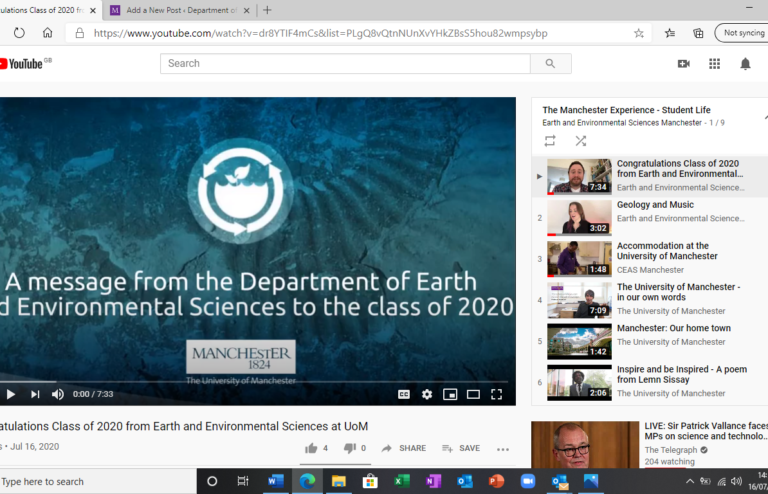Open Word from the taskbar
This screenshot has width=768, height=494.
[x=276, y=482]
